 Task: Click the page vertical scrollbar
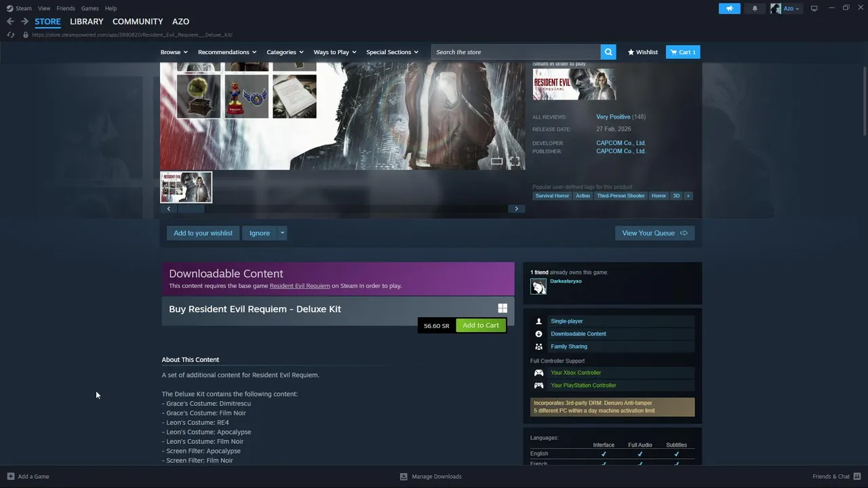point(864,102)
